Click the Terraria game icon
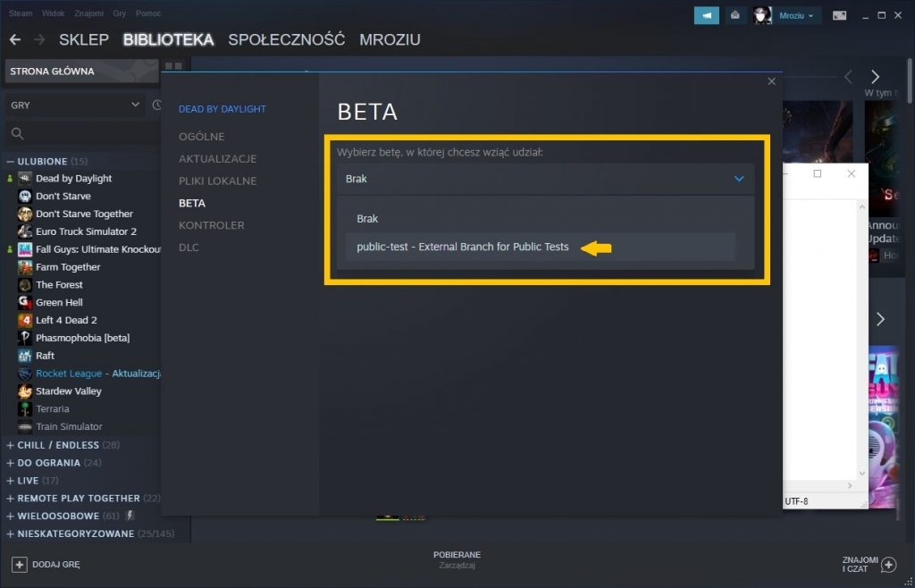 coord(25,409)
